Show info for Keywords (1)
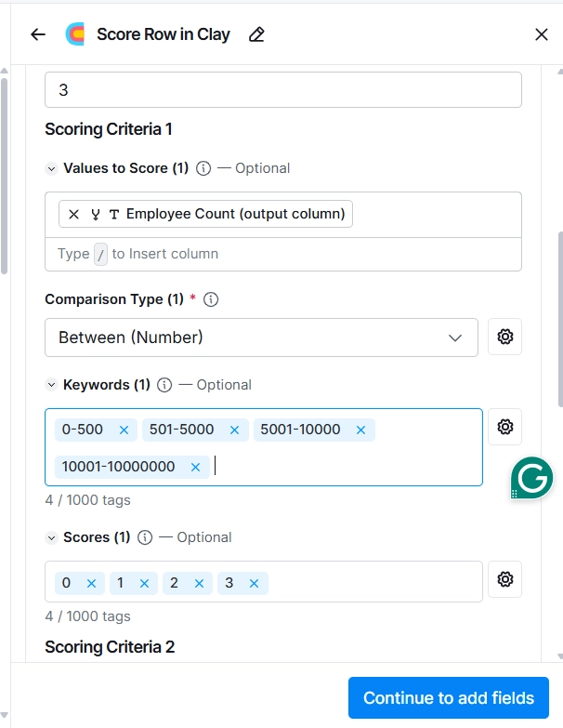 [164, 385]
